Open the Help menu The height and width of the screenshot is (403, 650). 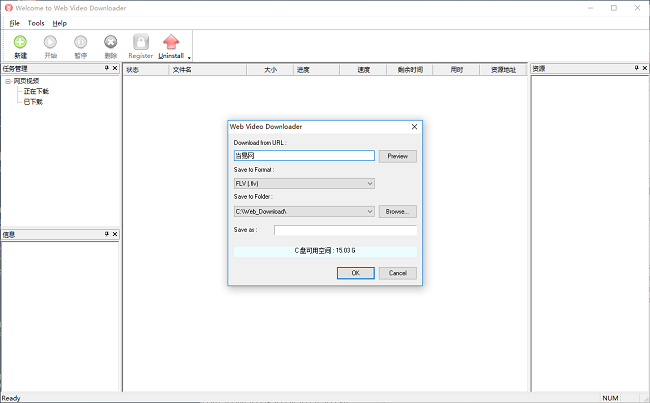click(60, 22)
